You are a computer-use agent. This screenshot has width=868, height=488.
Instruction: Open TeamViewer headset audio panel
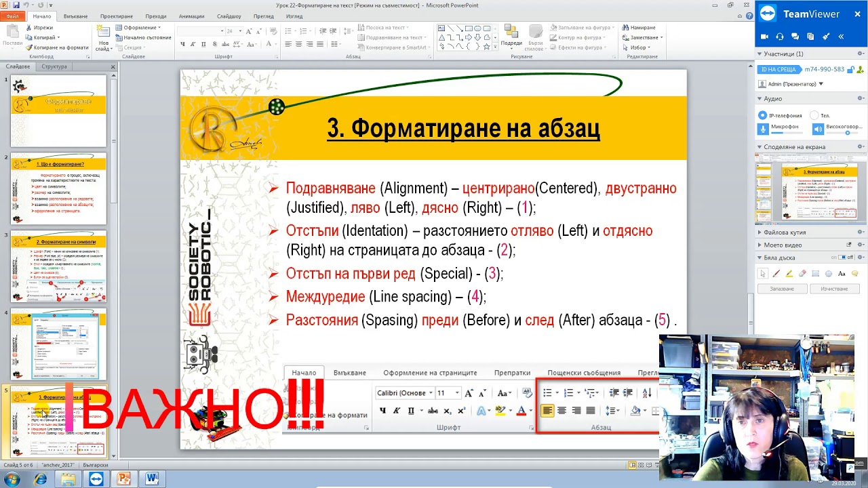tap(780, 37)
